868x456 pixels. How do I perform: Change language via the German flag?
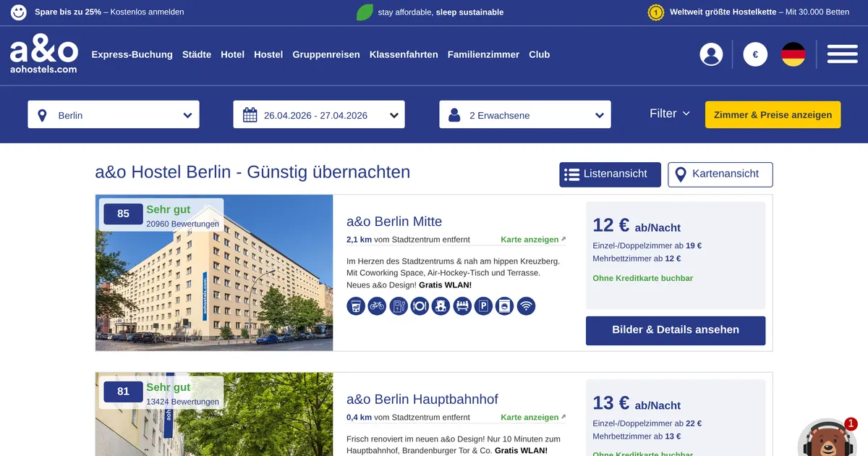(x=793, y=54)
